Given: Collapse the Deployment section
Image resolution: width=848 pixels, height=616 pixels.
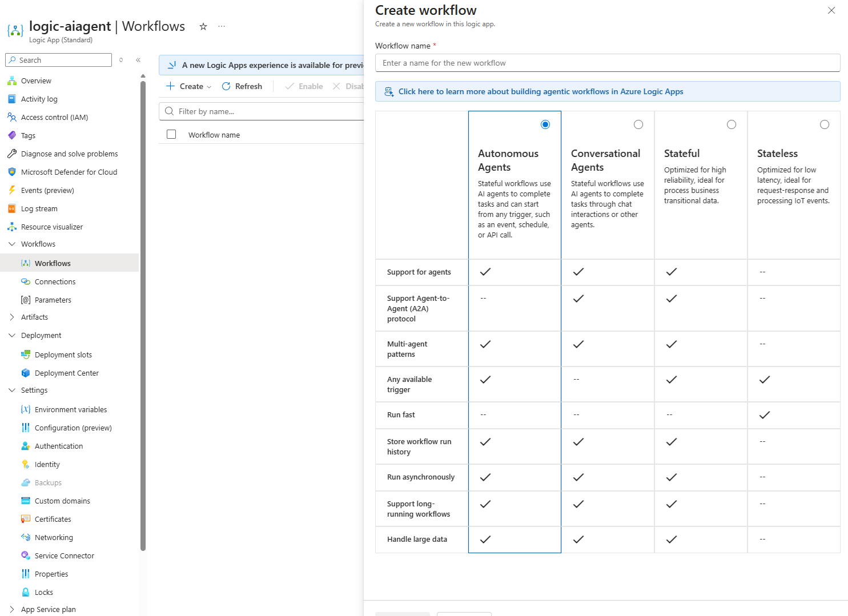Looking at the screenshot, I should point(12,336).
